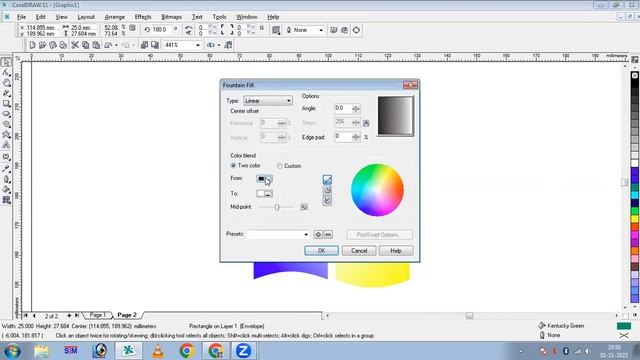Click the To Front property bar icon
The height and width of the screenshot is (360, 640).
click(334, 30)
